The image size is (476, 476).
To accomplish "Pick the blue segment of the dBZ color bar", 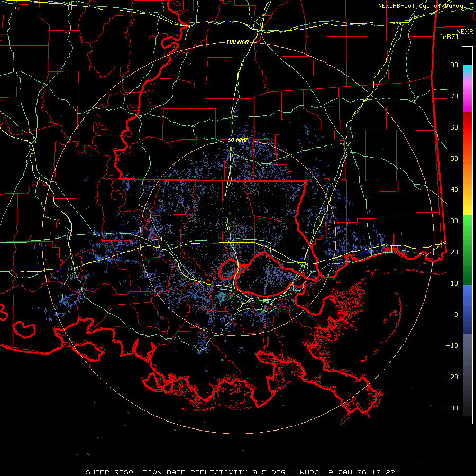I will coord(467,309).
